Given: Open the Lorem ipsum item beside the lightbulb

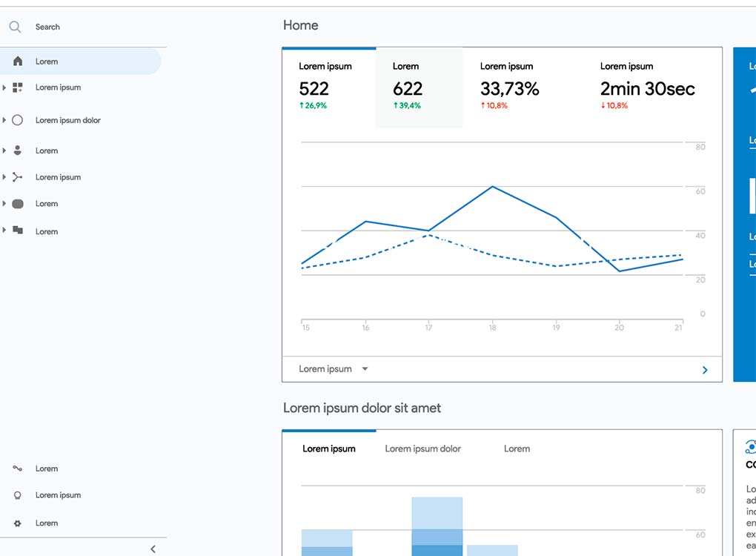Looking at the screenshot, I should tap(58, 495).
